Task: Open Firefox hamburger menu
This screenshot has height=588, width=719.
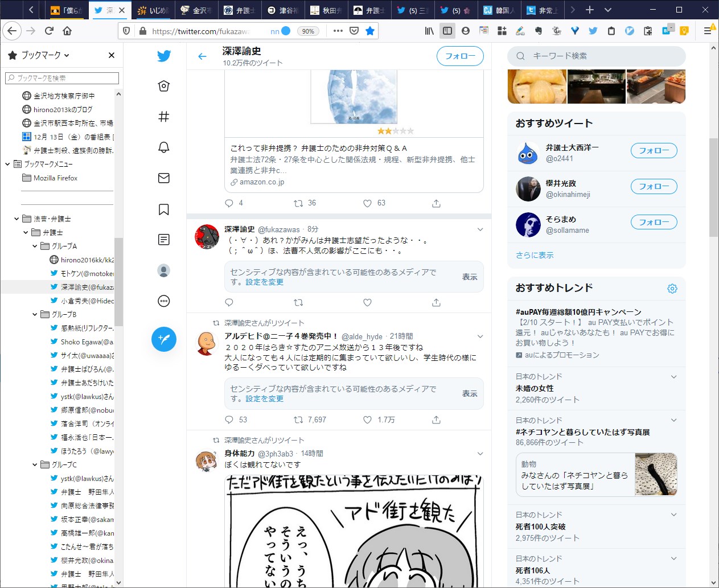Action: (708, 31)
